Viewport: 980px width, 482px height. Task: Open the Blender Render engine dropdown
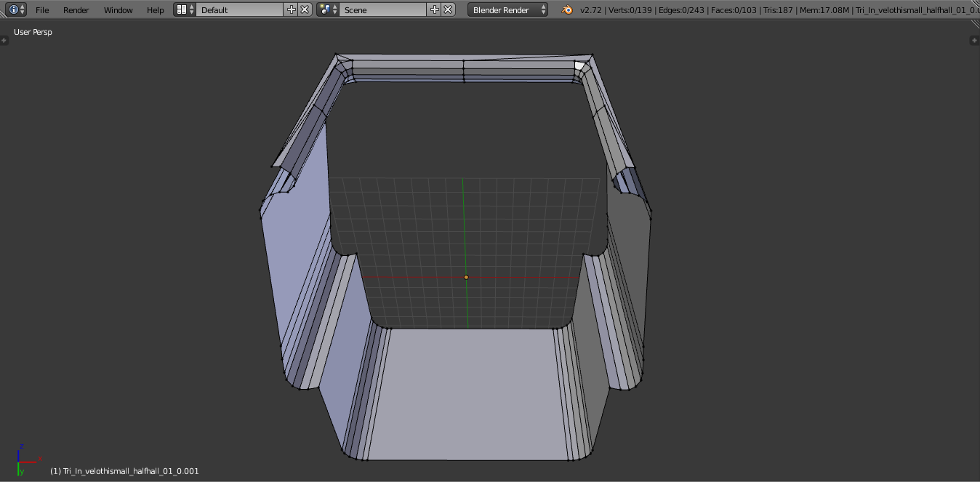click(507, 9)
